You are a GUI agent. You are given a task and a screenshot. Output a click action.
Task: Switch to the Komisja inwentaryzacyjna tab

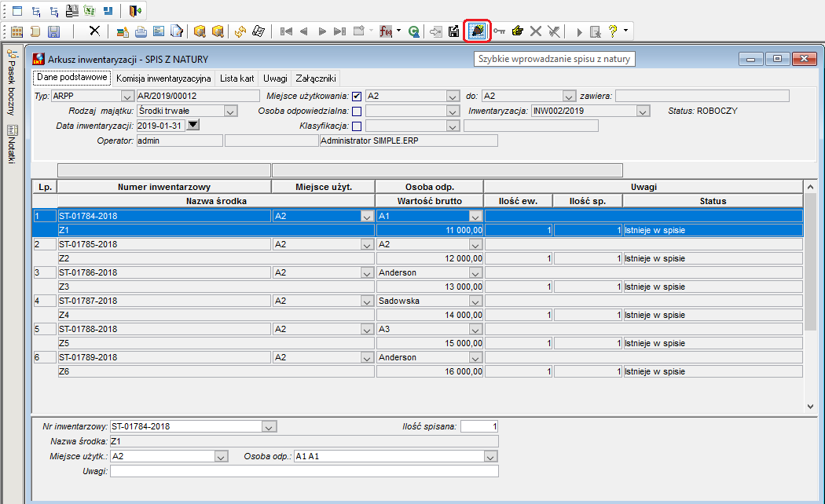(163, 79)
